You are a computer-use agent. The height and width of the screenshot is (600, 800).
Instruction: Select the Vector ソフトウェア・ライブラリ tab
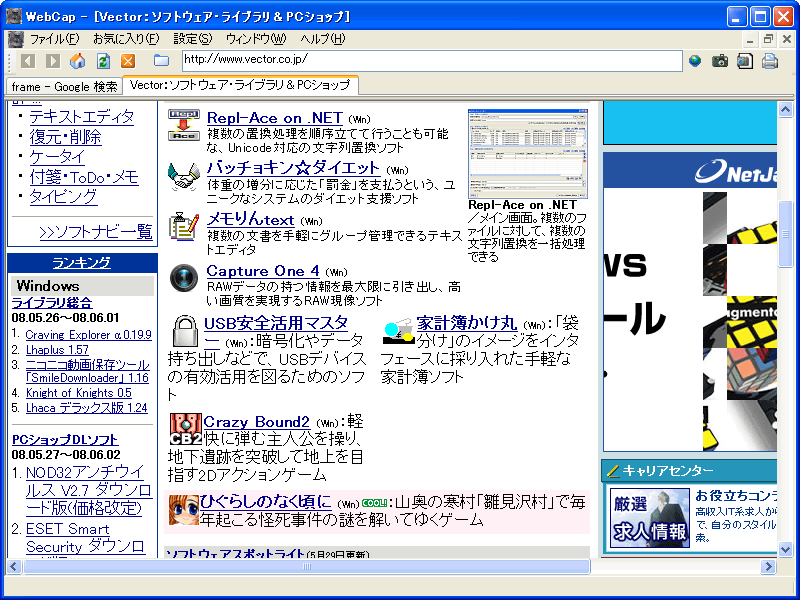[240, 85]
